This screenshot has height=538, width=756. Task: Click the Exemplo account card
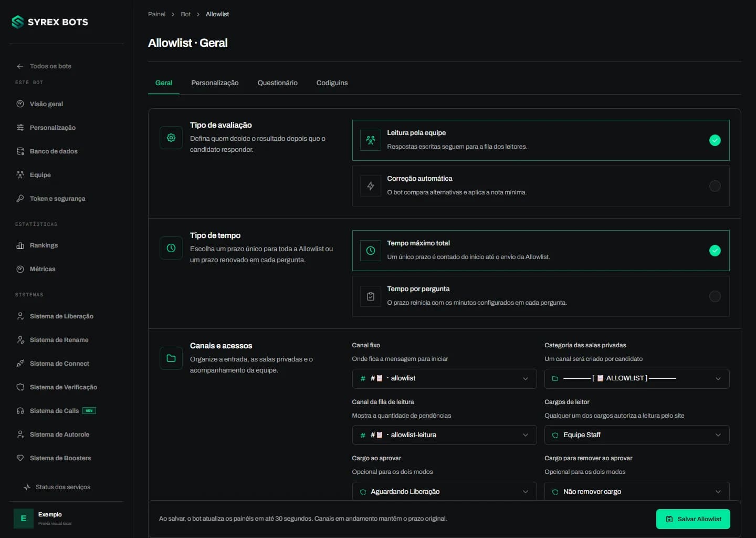pos(67,519)
